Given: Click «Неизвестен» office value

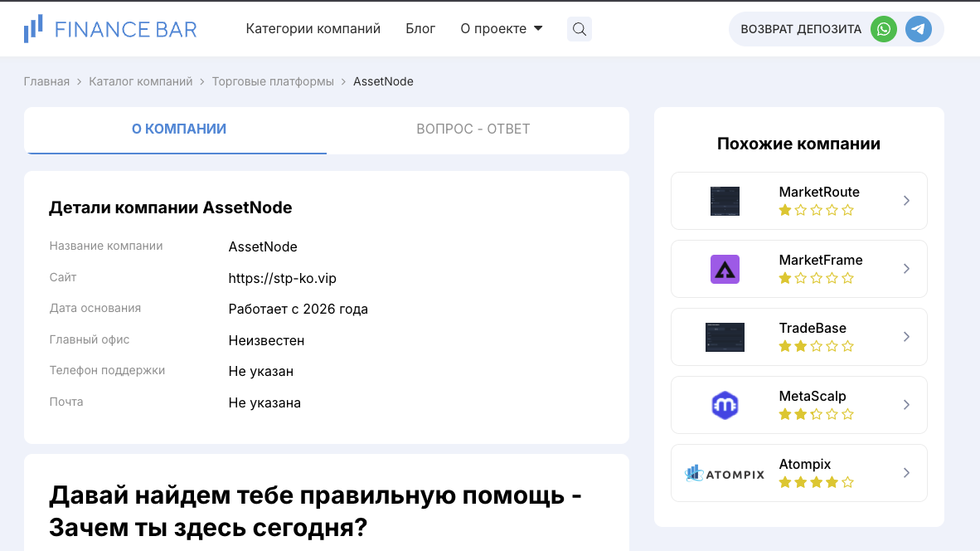Looking at the screenshot, I should click(266, 340).
